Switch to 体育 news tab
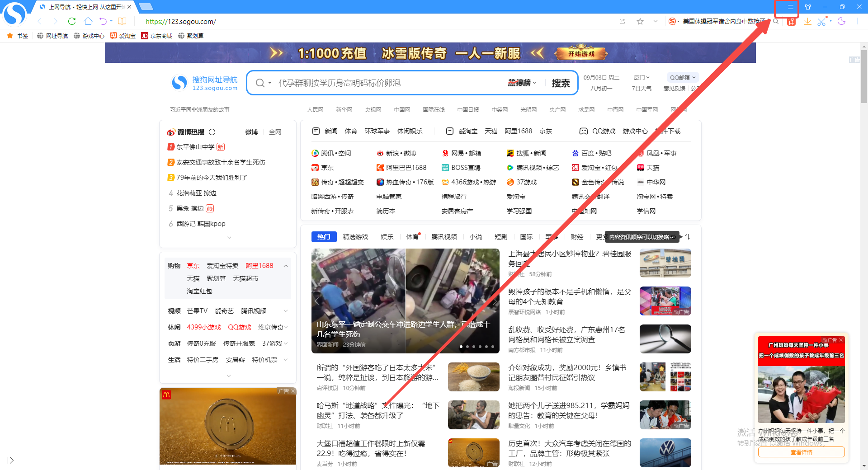The height and width of the screenshot is (470, 868). click(x=412, y=237)
